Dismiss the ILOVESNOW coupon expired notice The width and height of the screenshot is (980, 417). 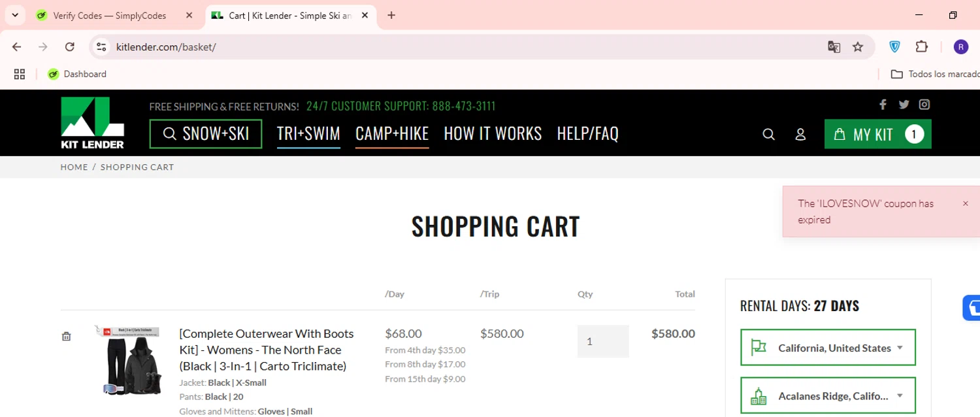(966, 204)
